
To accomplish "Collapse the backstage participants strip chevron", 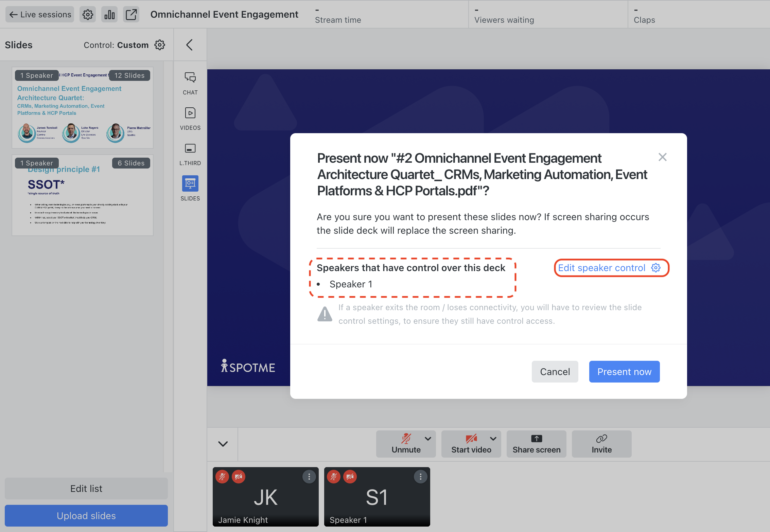I will [223, 444].
